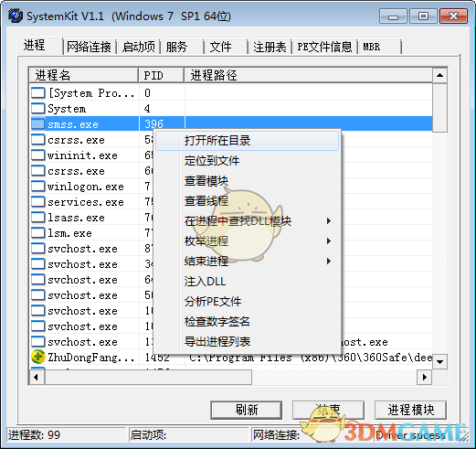Screen dimensions: 476x449
Task: Select the ZhuDongFang... process row
Action: (231, 357)
